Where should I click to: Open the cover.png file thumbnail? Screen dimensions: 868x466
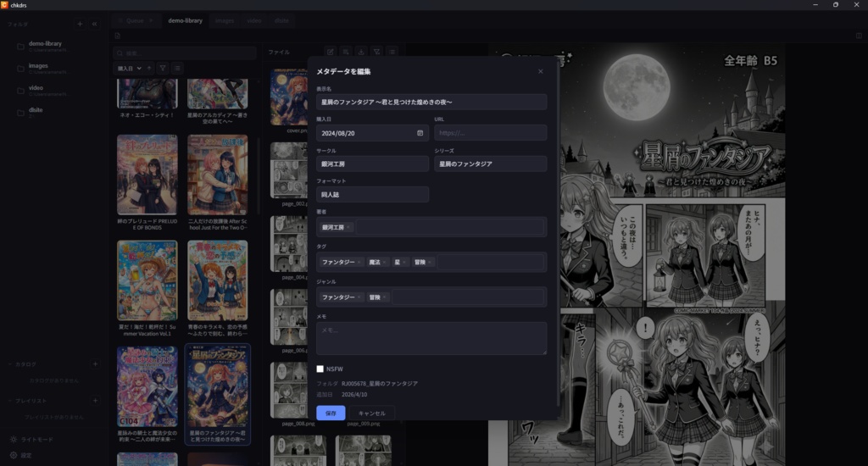(x=289, y=97)
